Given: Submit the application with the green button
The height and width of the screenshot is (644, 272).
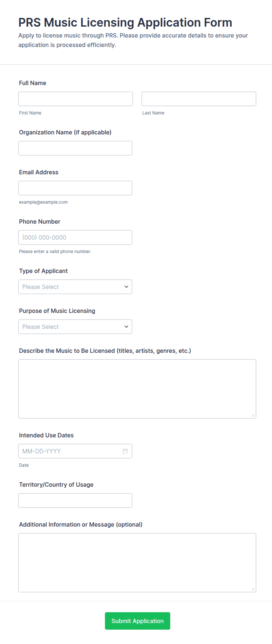Looking at the screenshot, I should pos(137,621).
